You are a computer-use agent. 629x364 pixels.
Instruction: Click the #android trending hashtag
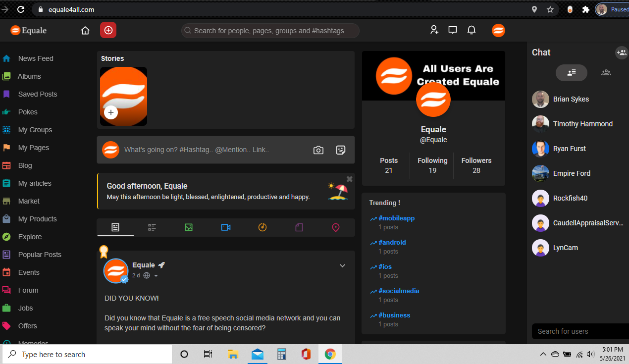click(x=392, y=242)
